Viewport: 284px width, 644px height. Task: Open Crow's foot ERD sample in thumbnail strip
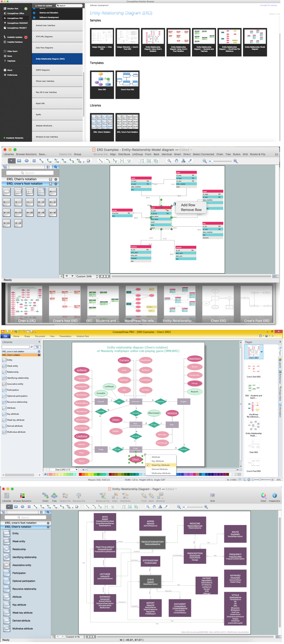point(65,304)
